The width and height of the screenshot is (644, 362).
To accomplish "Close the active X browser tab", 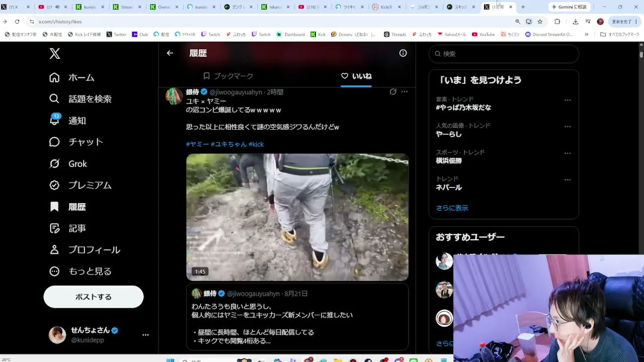I will tap(511, 7).
